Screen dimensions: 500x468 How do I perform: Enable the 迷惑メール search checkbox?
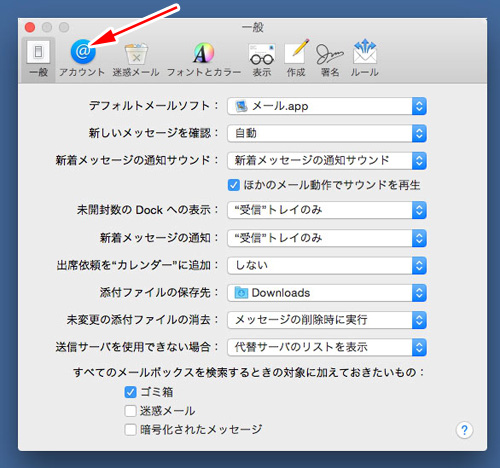[130, 411]
